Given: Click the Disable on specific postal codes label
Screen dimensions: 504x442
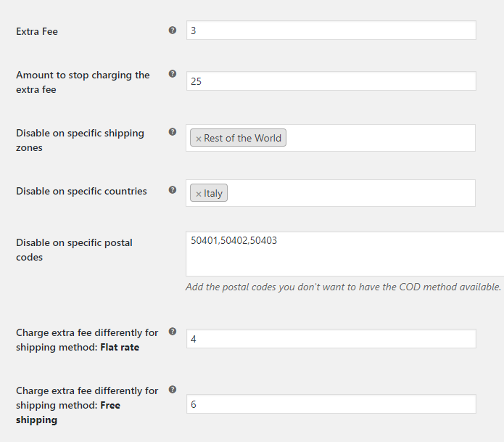Looking at the screenshot, I should click(x=74, y=250).
